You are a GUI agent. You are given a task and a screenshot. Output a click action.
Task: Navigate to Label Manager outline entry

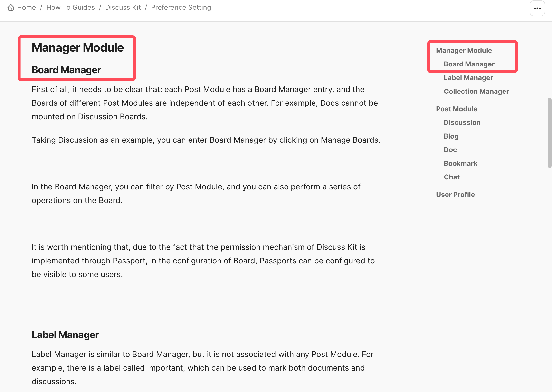(468, 78)
